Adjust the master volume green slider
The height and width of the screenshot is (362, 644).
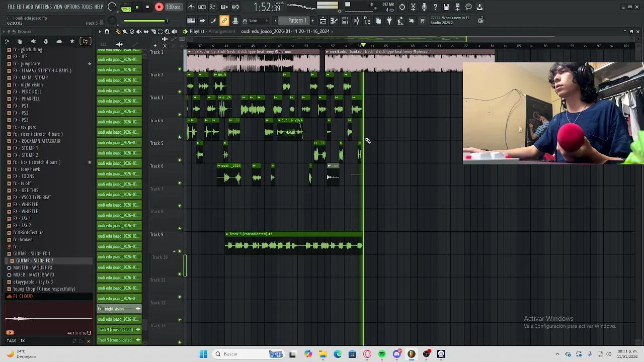pos(146,21)
